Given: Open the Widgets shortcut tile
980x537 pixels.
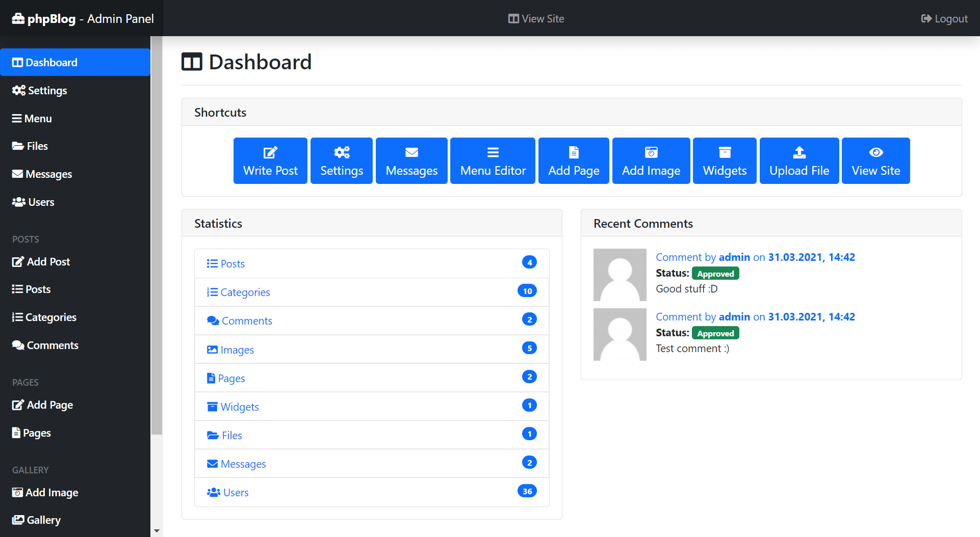Looking at the screenshot, I should point(724,161).
